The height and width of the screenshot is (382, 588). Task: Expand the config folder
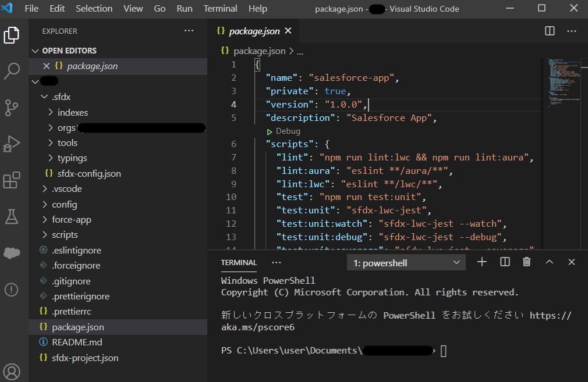click(x=45, y=204)
